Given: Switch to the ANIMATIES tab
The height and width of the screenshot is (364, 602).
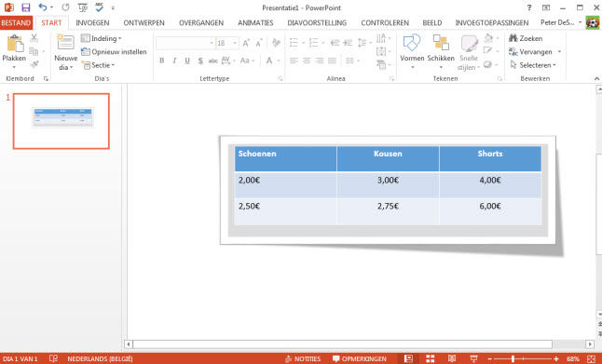Looking at the screenshot, I should pos(255,23).
